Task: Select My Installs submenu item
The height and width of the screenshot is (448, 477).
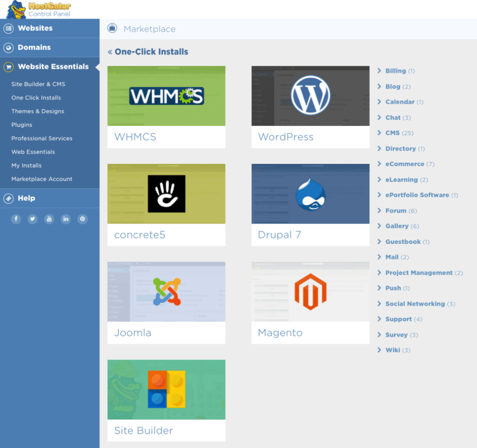Action: 27,165
